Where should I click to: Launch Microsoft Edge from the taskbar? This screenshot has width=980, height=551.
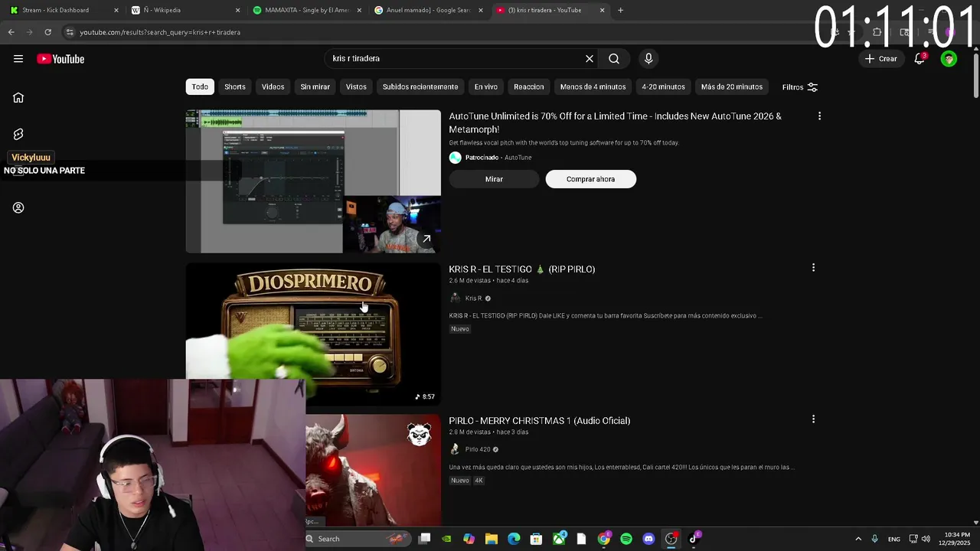click(514, 539)
